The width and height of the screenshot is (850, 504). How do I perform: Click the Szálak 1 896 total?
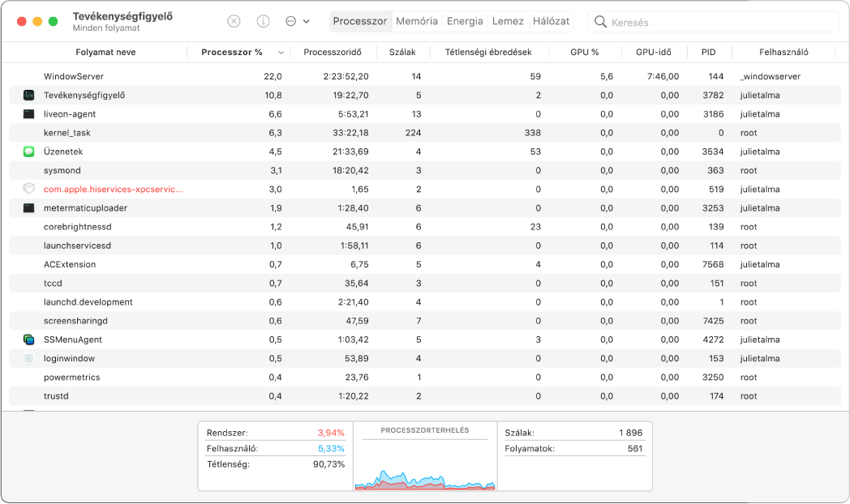coord(573,433)
